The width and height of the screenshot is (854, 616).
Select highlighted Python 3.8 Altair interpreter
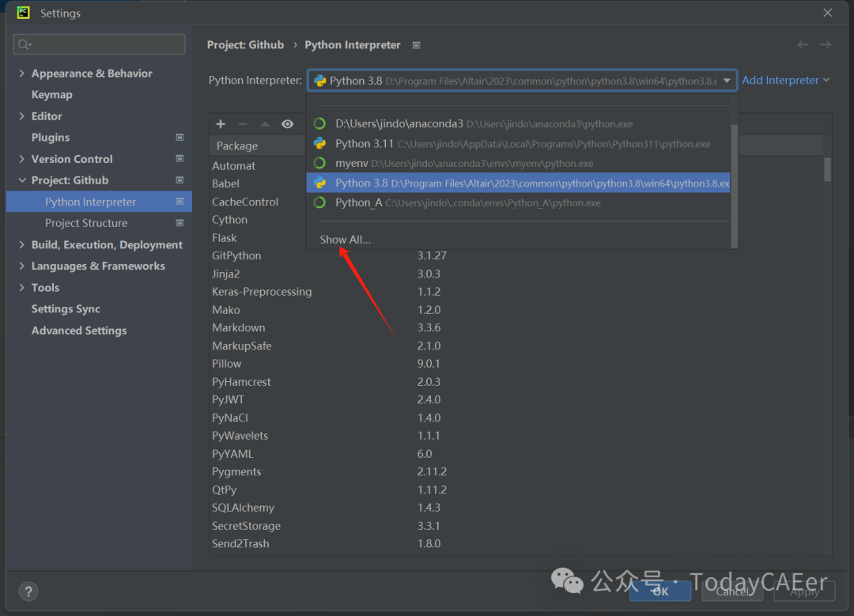pos(518,183)
